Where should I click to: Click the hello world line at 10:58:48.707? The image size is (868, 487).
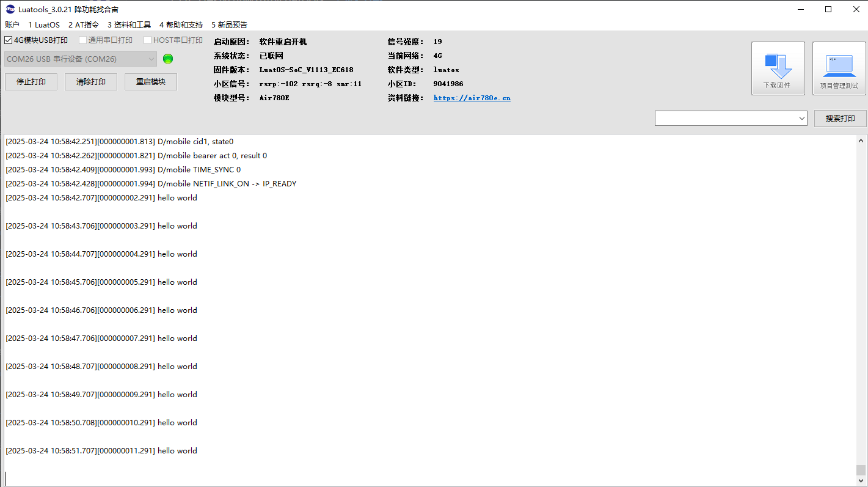click(101, 367)
